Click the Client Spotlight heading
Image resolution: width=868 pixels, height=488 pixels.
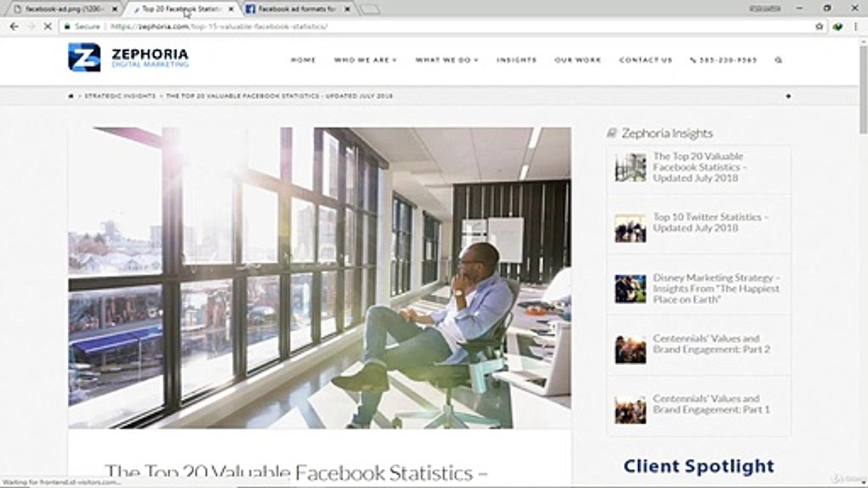click(698, 466)
